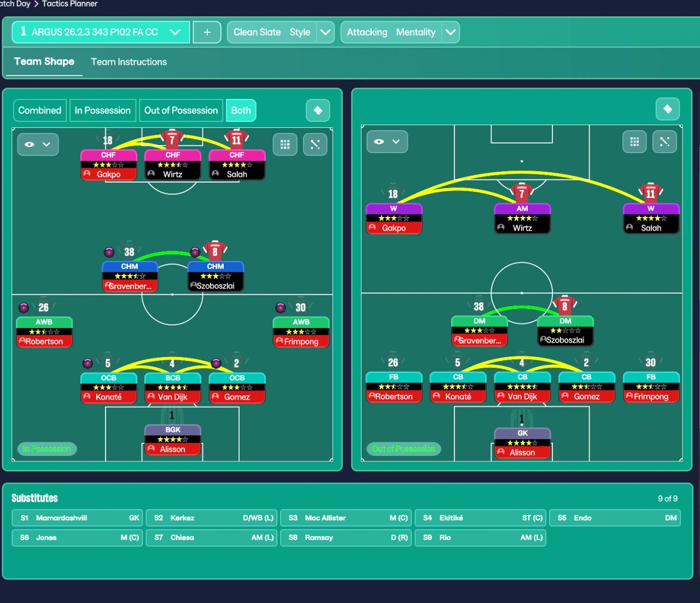Click the diamond icon button above the Out of Possession pitch
This screenshot has width=700, height=603.
point(668,109)
